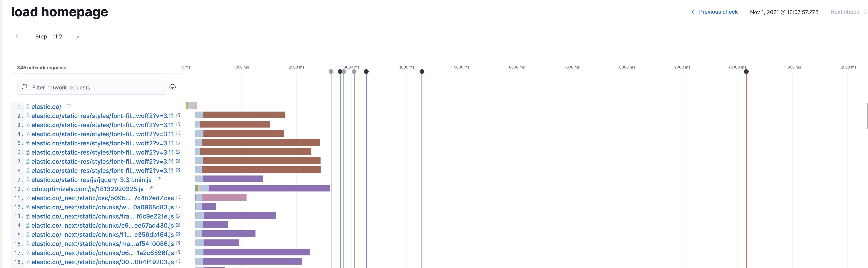Click green line marker dot before 3000 ms

[x=340, y=72]
